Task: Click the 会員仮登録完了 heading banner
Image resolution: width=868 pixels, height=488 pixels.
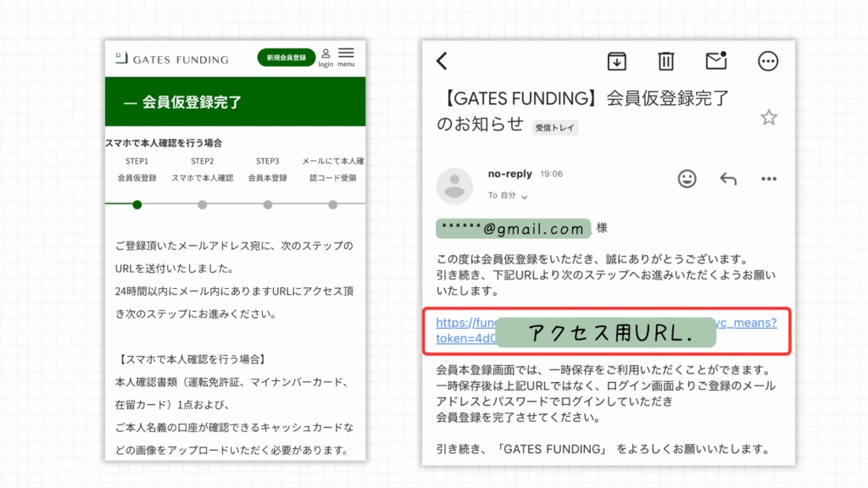Action: [236, 102]
